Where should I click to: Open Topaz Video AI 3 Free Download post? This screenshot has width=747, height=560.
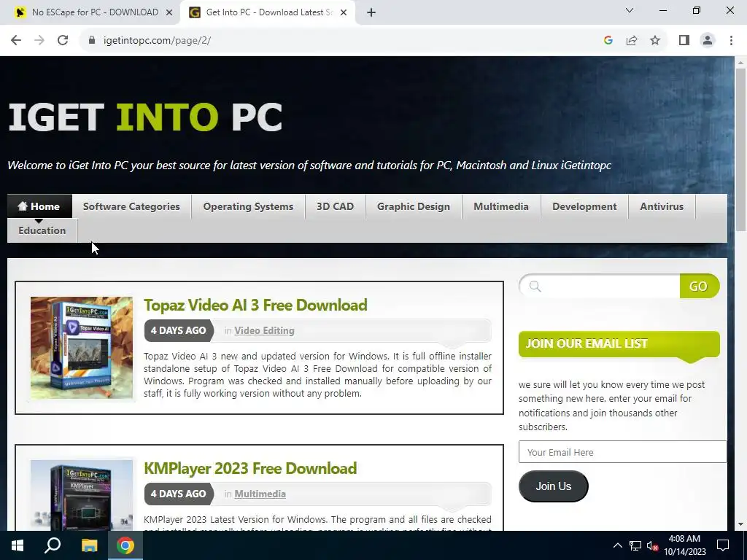pyautogui.click(x=255, y=306)
